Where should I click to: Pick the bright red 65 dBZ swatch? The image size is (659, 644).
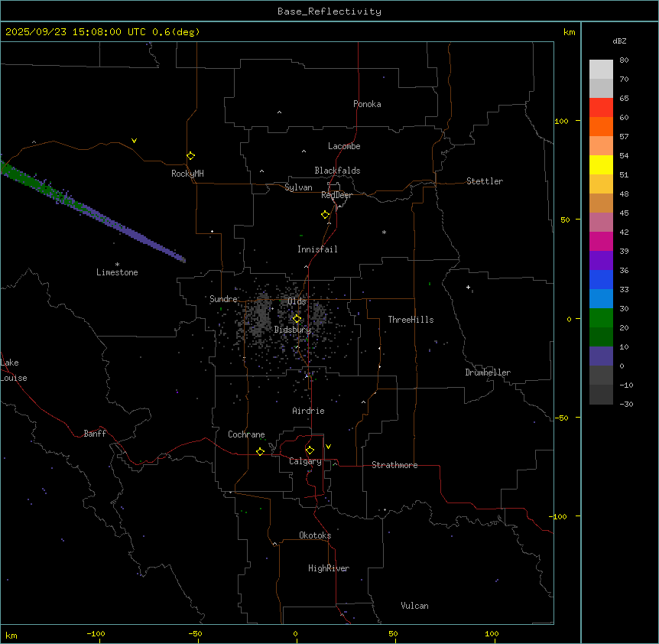coord(601,107)
